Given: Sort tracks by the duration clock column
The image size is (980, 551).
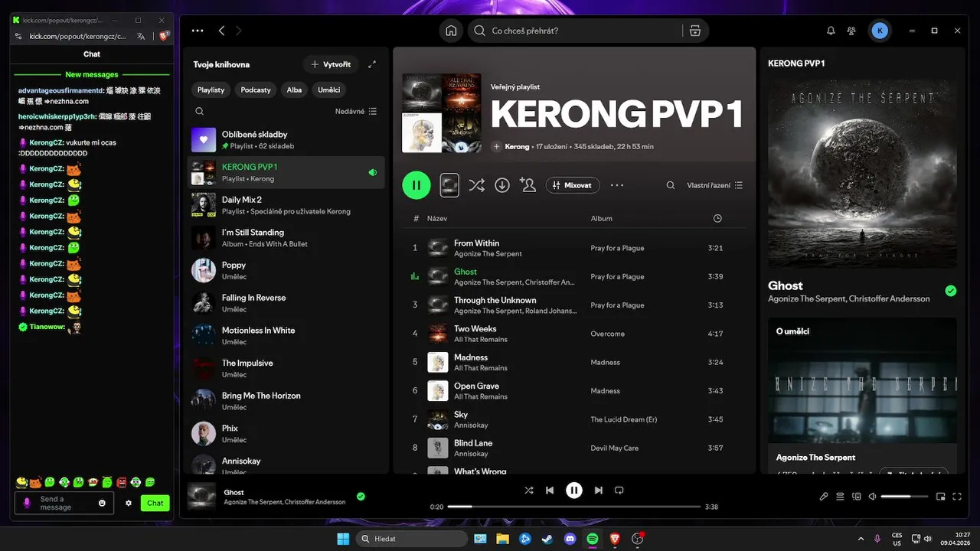Looking at the screenshot, I should pos(717,218).
